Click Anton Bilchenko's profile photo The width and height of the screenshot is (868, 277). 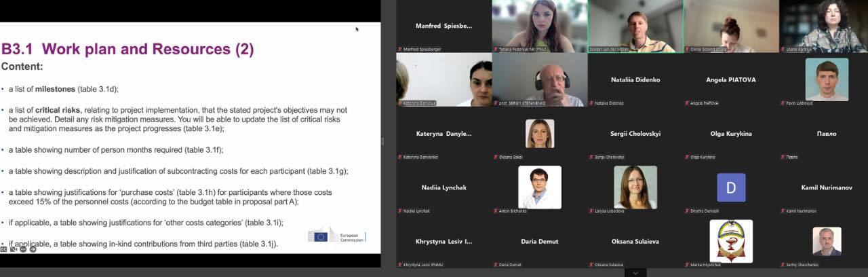(540, 187)
